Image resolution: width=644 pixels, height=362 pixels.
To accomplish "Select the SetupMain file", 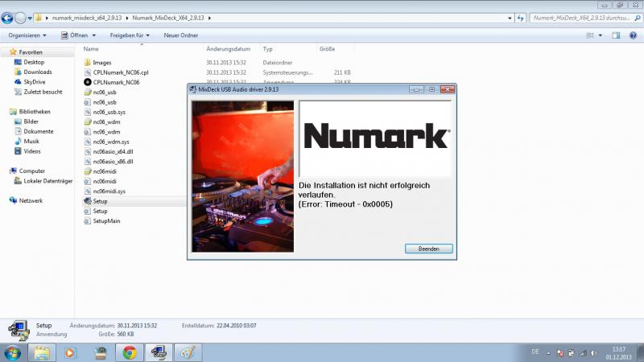I will point(106,220).
